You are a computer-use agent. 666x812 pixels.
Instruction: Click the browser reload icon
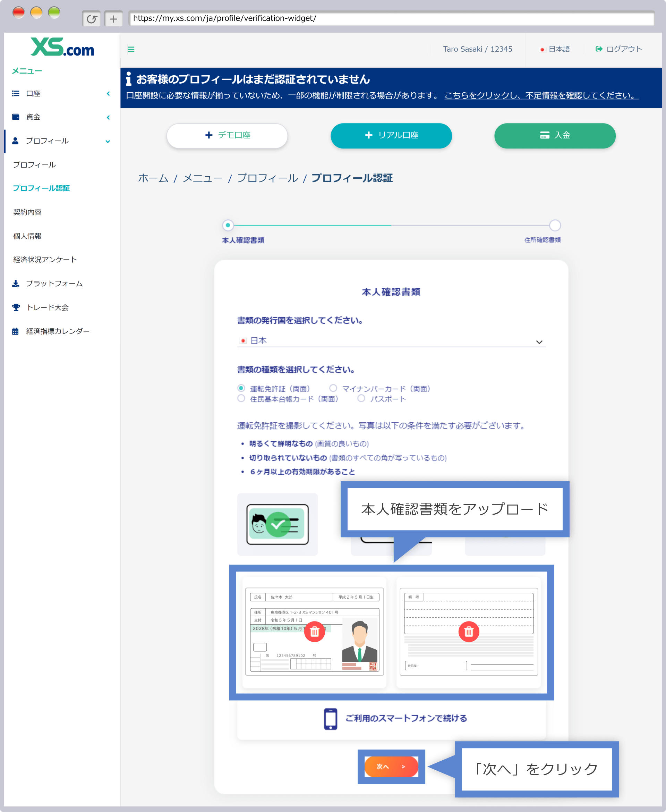(91, 19)
